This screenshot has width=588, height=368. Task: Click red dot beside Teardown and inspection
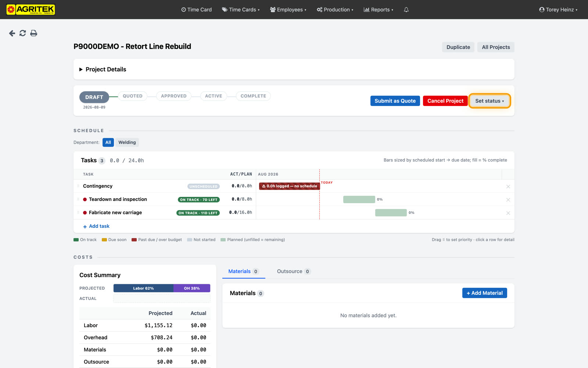(85, 199)
